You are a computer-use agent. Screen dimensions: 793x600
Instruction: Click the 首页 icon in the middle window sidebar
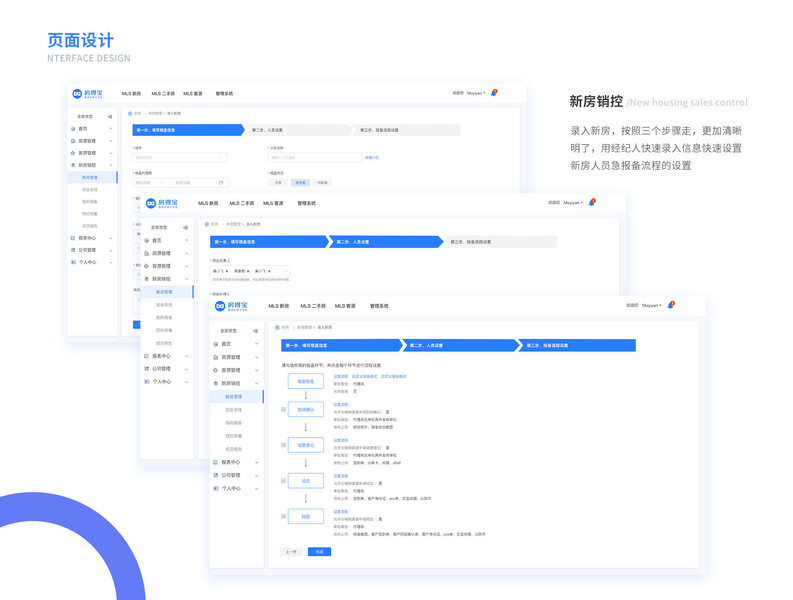pos(147,240)
